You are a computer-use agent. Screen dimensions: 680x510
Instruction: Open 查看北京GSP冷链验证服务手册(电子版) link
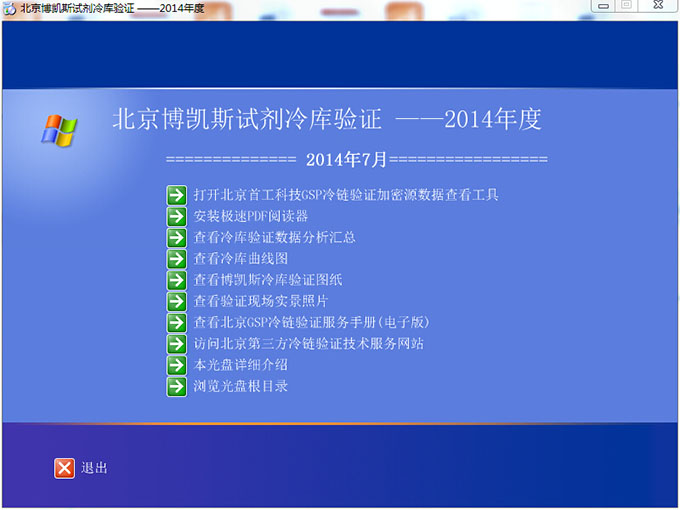click(311, 322)
